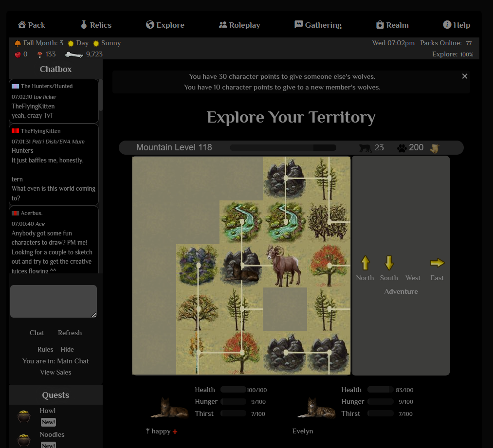The image size is (493, 448).
Task: Click the Adventure link
Action: [x=401, y=291]
